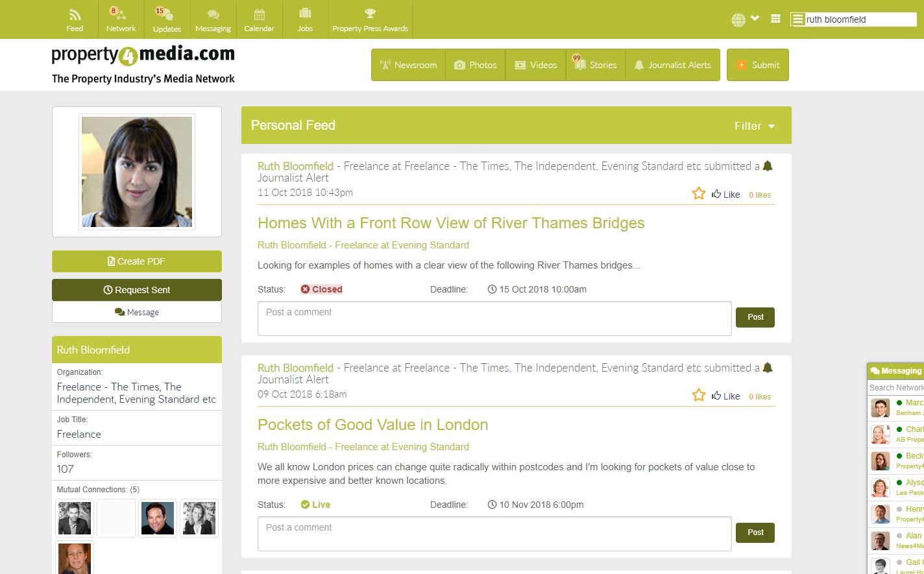
Task: Star the Pockets of Good Value alert
Action: [699, 394]
